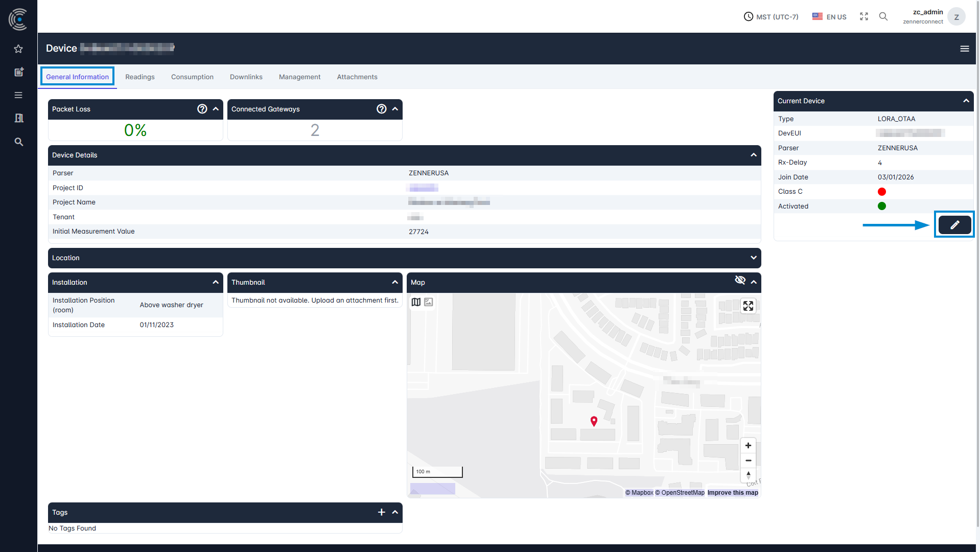Open the Downlinks tab

pos(246,77)
